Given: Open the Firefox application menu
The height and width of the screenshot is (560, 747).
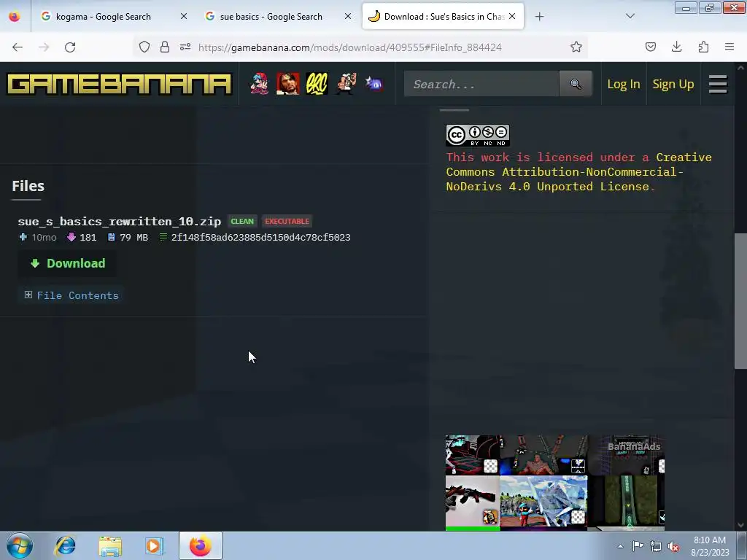Looking at the screenshot, I should coord(729,47).
